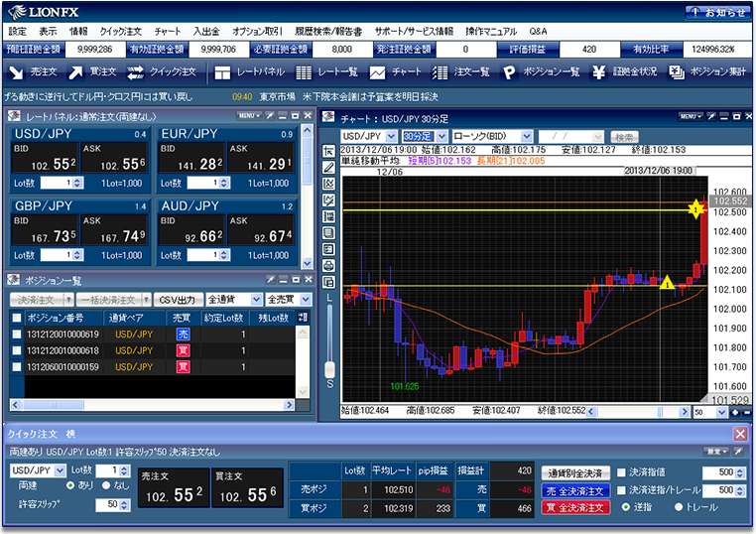Tick the checkbox for position 1312120010000619

click(x=17, y=334)
